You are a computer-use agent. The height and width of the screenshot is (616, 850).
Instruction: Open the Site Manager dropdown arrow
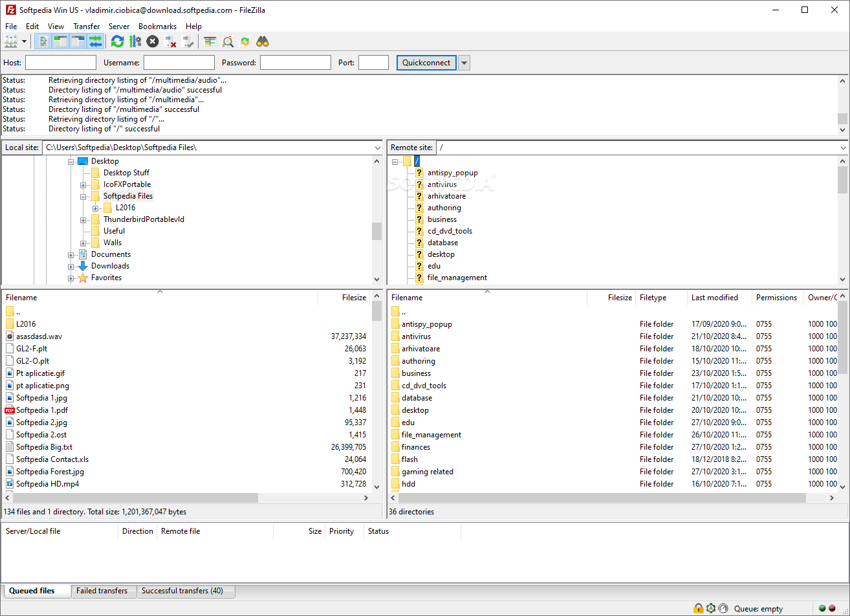[25, 41]
